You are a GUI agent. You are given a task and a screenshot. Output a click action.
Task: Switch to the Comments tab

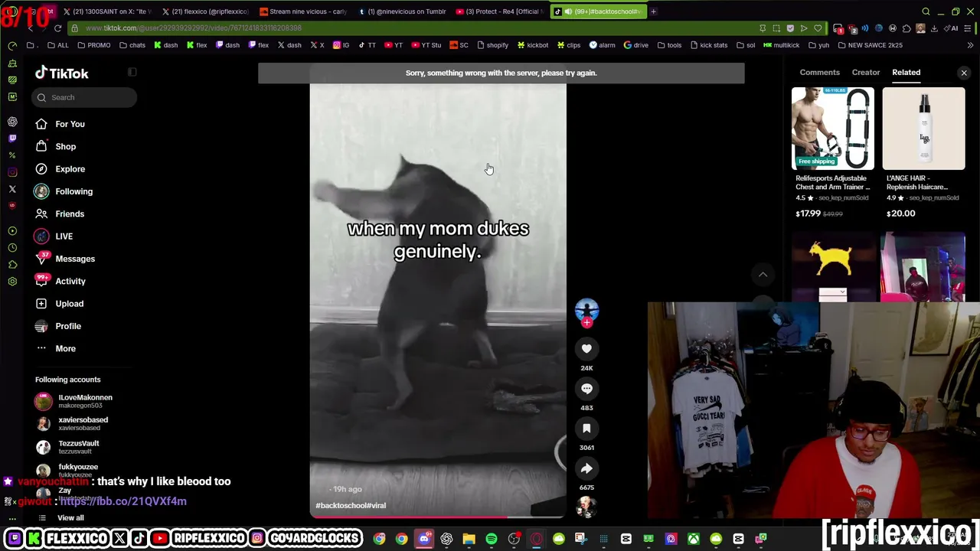pos(819,73)
